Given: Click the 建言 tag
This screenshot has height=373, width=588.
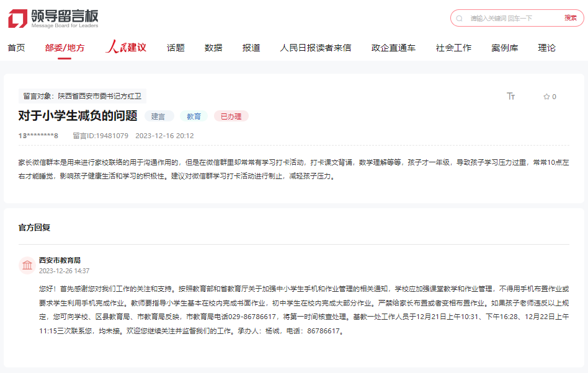Looking at the screenshot, I should tap(159, 115).
